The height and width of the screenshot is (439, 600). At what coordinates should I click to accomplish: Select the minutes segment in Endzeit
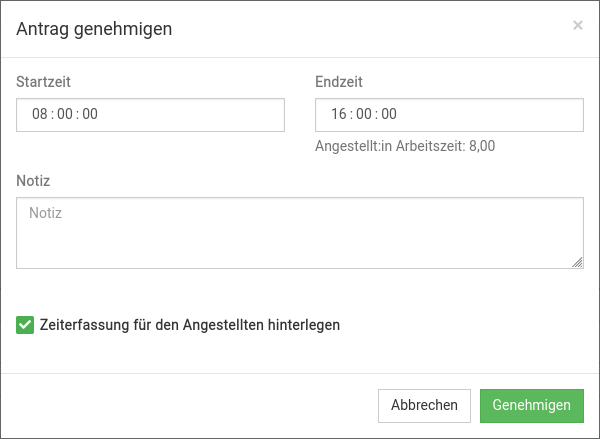pos(364,114)
